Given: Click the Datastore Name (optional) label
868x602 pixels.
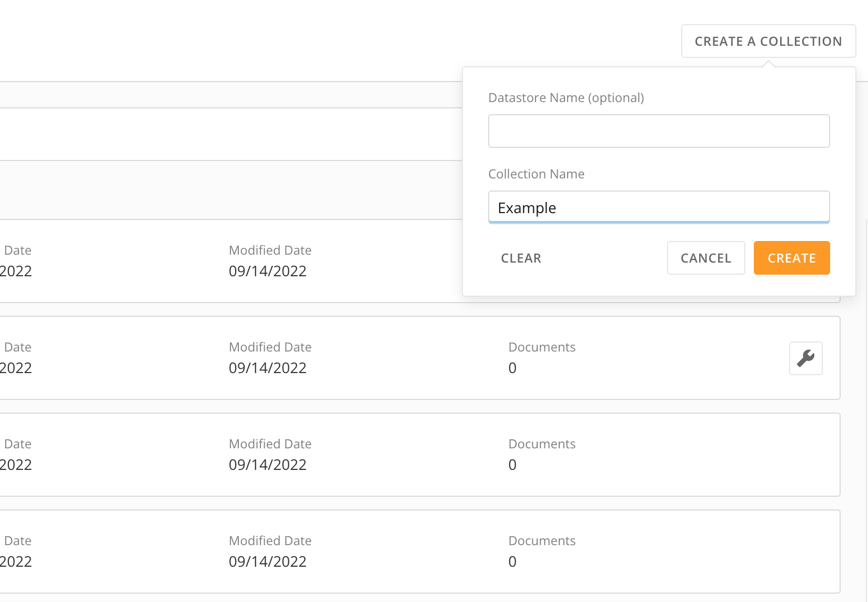Looking at the screenshot, I should pos(567,98).
